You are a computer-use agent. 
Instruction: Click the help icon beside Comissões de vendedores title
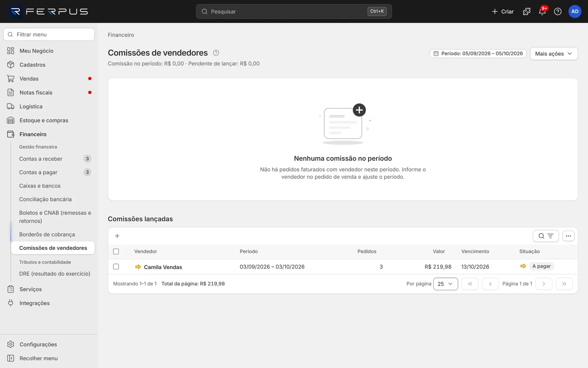tap(216, 53)
